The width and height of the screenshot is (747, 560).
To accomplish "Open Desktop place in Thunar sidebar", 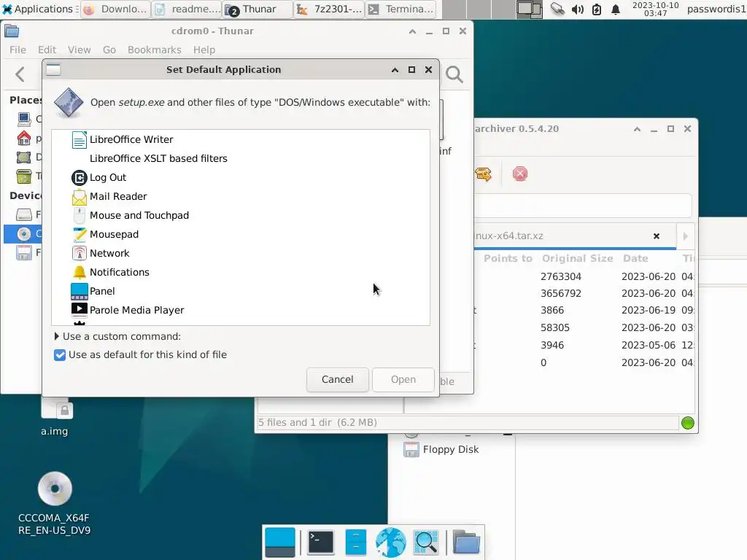I will [x=24, y=157].
